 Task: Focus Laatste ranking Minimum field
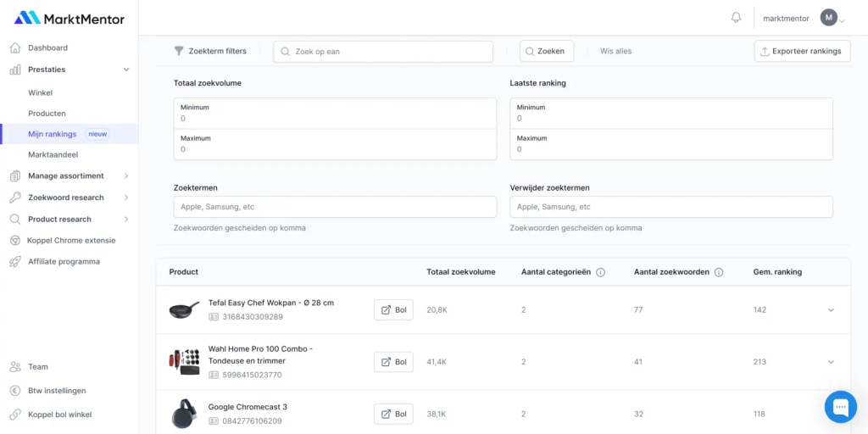(x=671, y=114)
